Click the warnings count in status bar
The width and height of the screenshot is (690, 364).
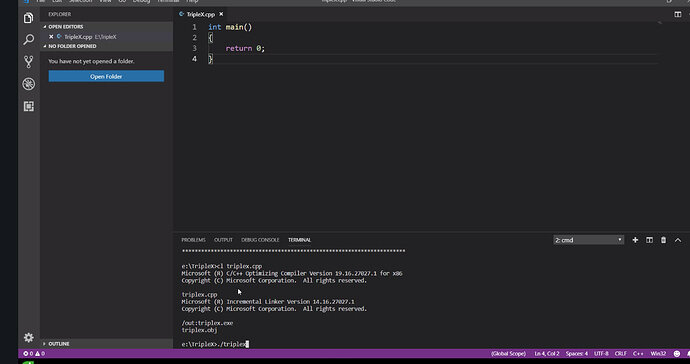(40, 353)
